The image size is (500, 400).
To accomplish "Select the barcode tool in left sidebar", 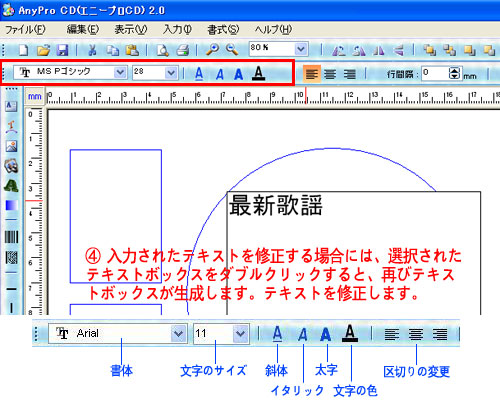I will click(x=11, y=237).
